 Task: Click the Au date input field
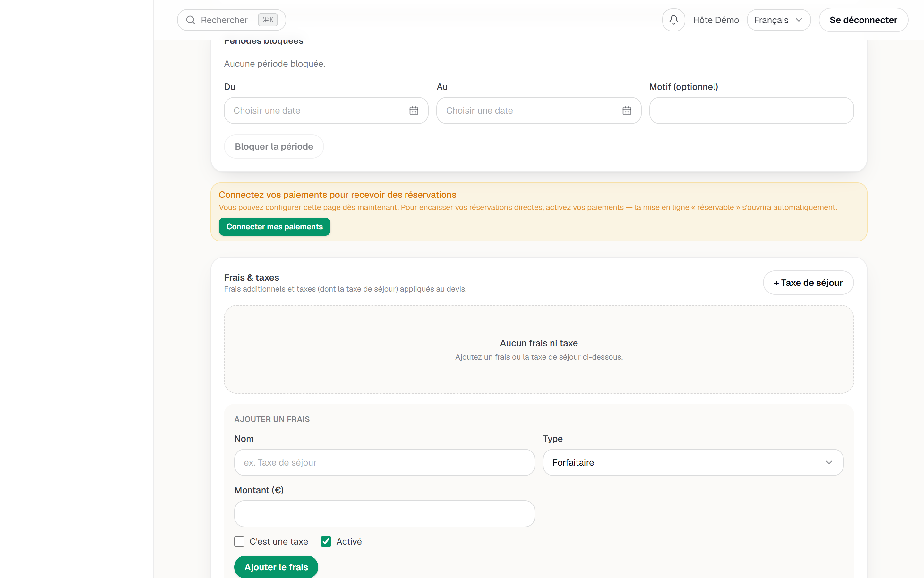point(539,110)
